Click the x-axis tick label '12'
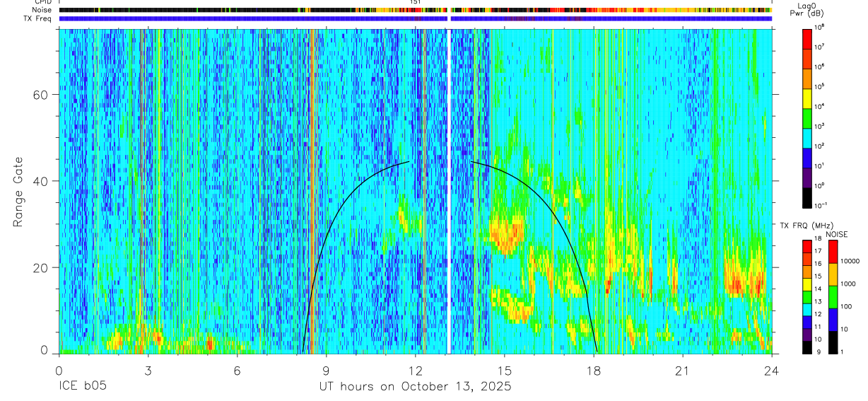Viewport: 868px width, 401px height. 416,370
